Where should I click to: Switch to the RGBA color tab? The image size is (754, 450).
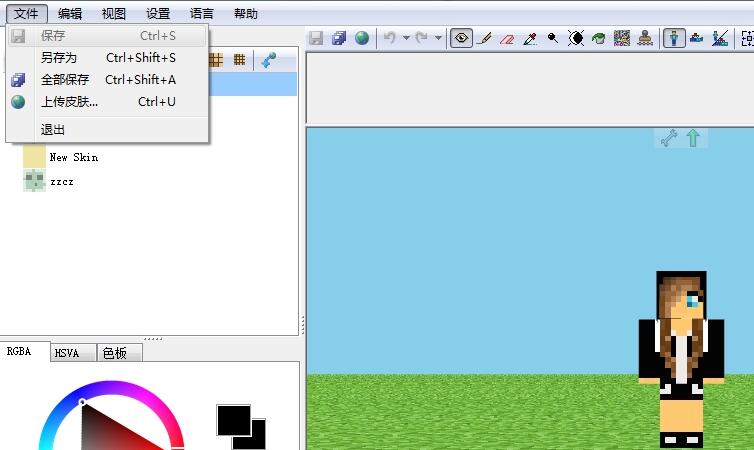coord(19,351)
